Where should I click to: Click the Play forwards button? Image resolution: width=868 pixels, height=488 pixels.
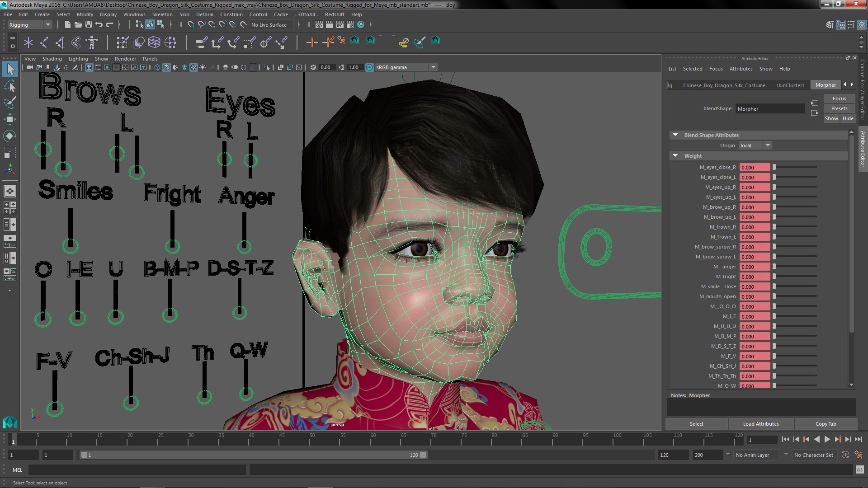(827, 439)
